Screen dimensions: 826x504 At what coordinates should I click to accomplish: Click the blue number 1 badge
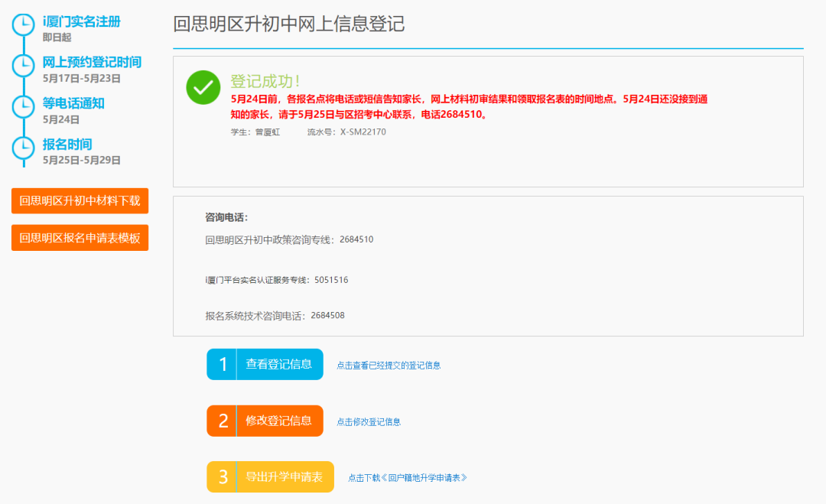223,365
